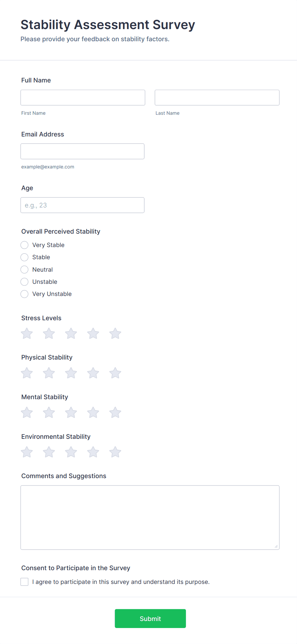Image resolution: width=297 pixels, height=644 pixels.
Task: Click the Age number field
Action: pyautogui.click(x=82, y=205)
